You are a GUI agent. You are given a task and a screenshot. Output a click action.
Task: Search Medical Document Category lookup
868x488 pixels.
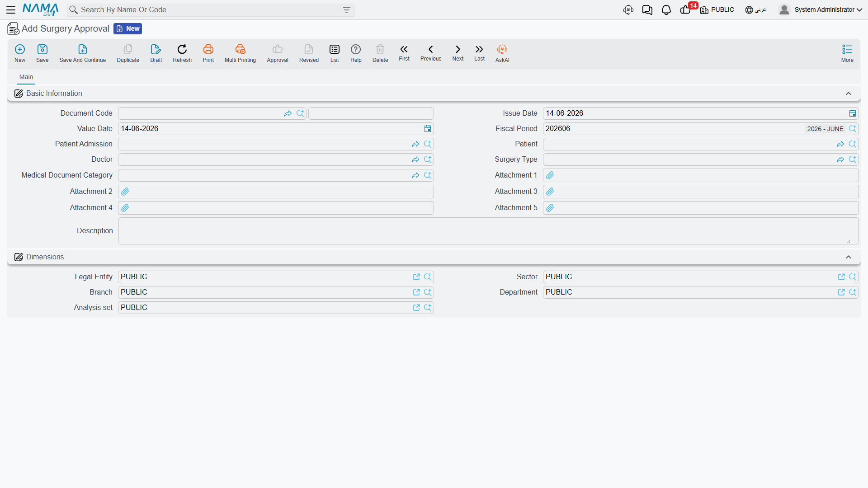[428, 175]
